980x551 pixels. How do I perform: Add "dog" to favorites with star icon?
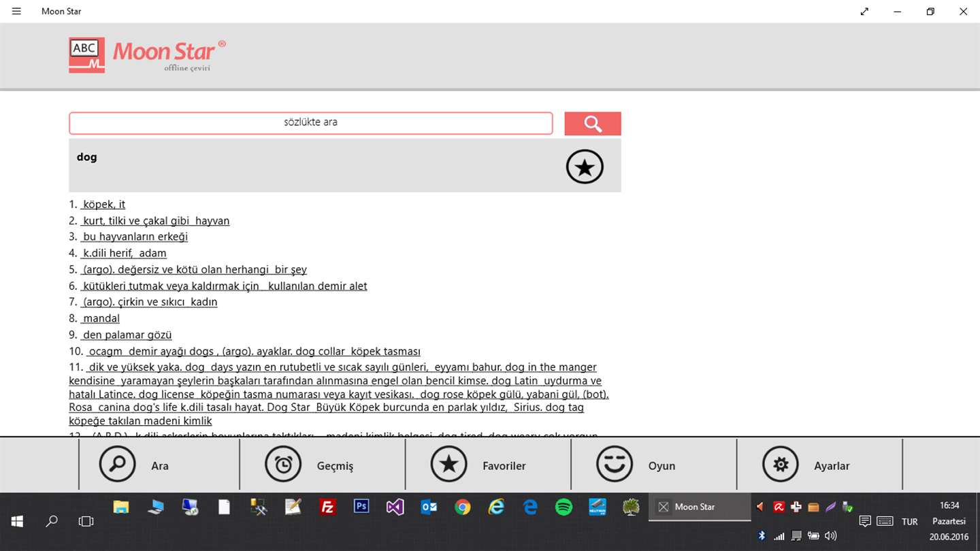pyautogui.click(x=585, y=167)
